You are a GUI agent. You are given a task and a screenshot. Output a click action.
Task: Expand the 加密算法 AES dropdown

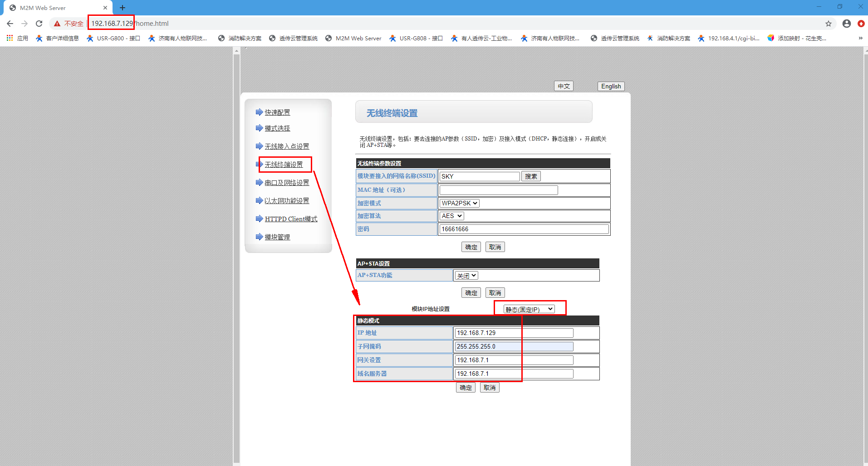point(451,216)
